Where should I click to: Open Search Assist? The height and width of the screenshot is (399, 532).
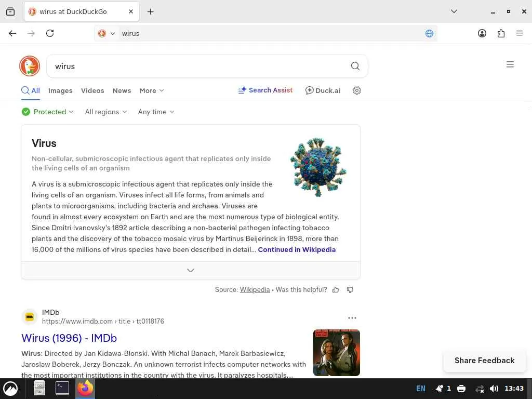265,90
